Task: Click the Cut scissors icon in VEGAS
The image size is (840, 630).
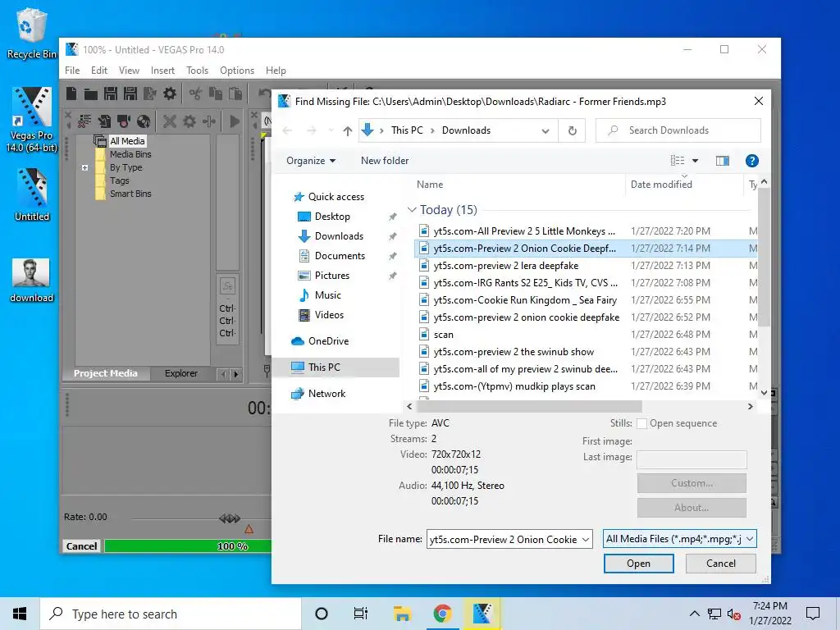Action: point(195,94)
